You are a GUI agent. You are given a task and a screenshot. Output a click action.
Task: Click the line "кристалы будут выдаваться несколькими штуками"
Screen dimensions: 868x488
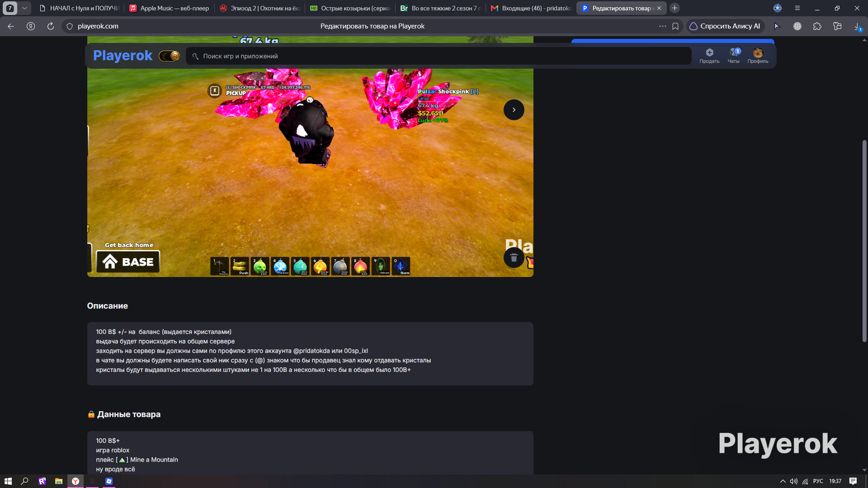(253, 370)
